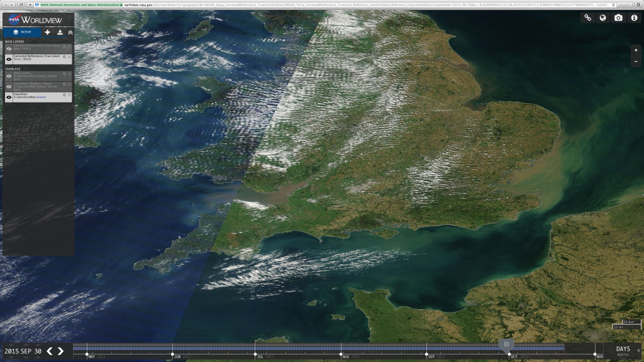This screenshot has height=362, width=644.
Task: Open options for Aqua / MODIS layer
Action: tap(65, 47)
